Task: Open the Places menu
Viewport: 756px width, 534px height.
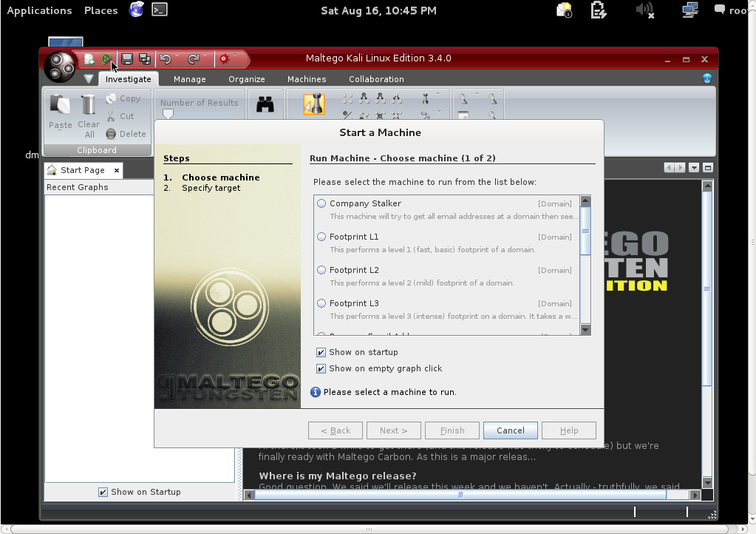Action: [x=101, y=10]
